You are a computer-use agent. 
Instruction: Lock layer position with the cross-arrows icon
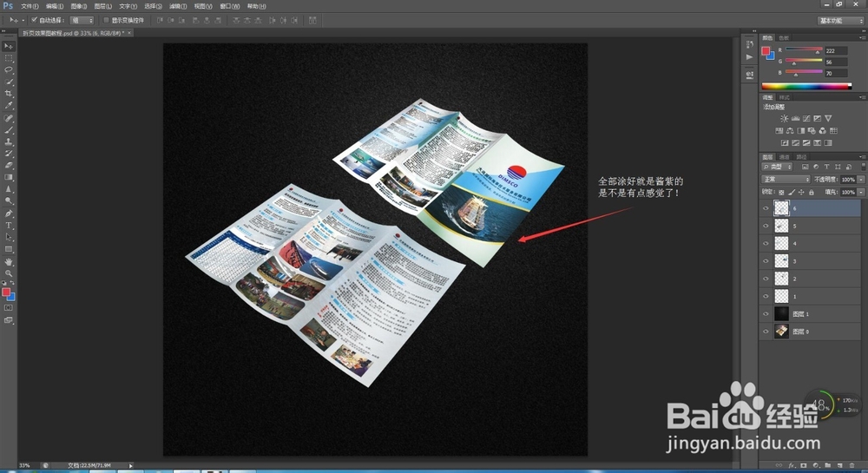801,193
